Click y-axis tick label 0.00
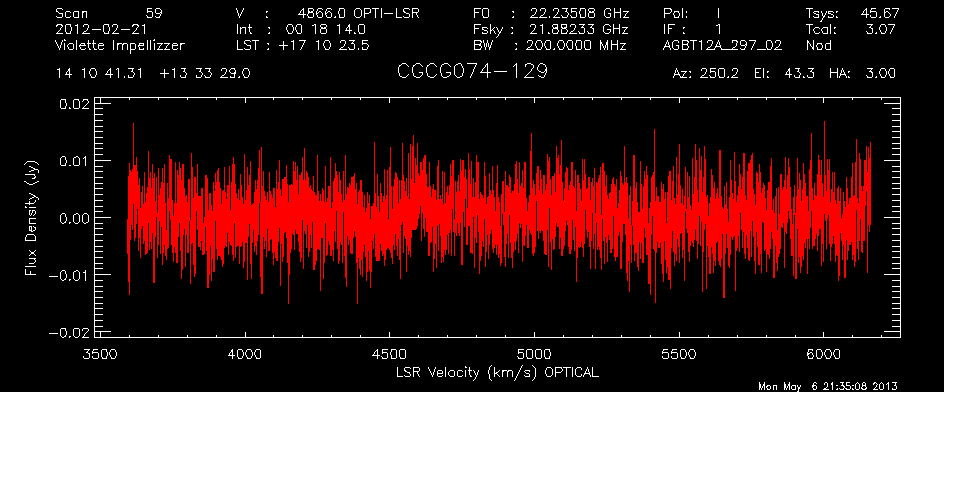 [x=74, y=218]
